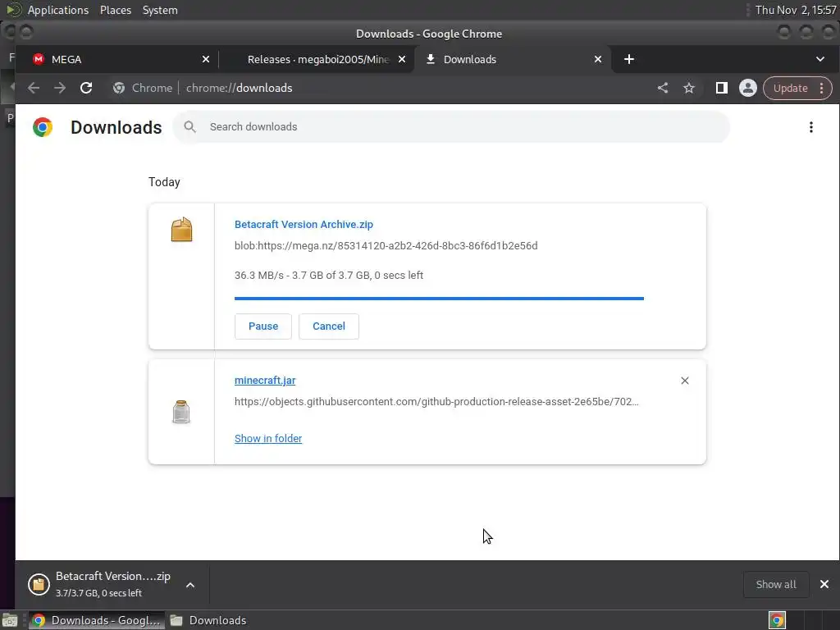The width and height of the screenshot is (840, 630).
Task: Close the Releases megaboi2005 tab
Action: coord(402,59)
